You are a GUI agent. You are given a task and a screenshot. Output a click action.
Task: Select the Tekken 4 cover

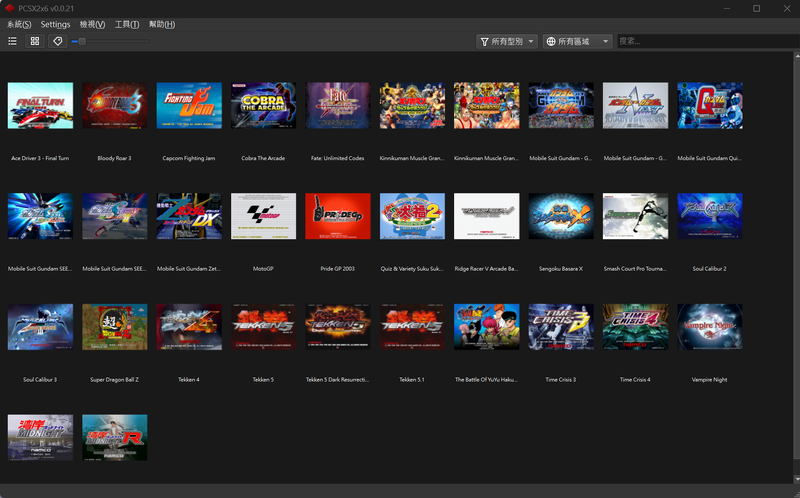point(189,327)
